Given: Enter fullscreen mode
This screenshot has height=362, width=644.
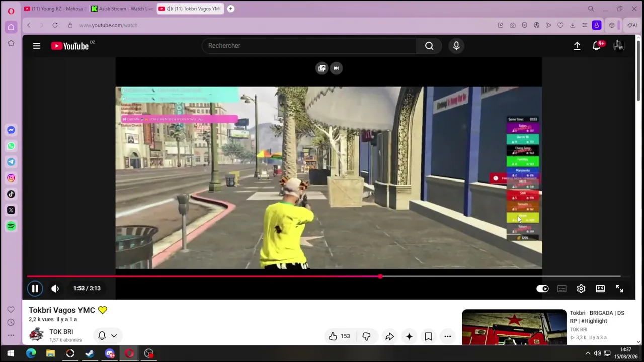Looking at the screenshot, I should pyautogui.click(x=619, y=288).
